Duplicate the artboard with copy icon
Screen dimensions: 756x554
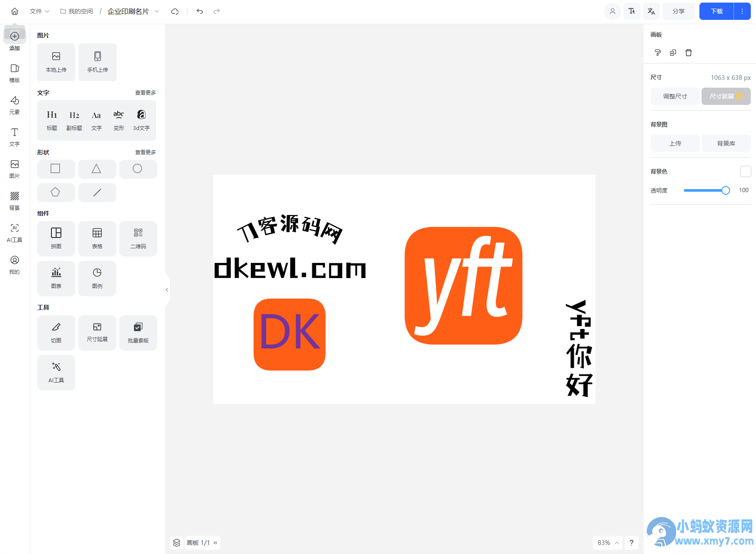673,53
